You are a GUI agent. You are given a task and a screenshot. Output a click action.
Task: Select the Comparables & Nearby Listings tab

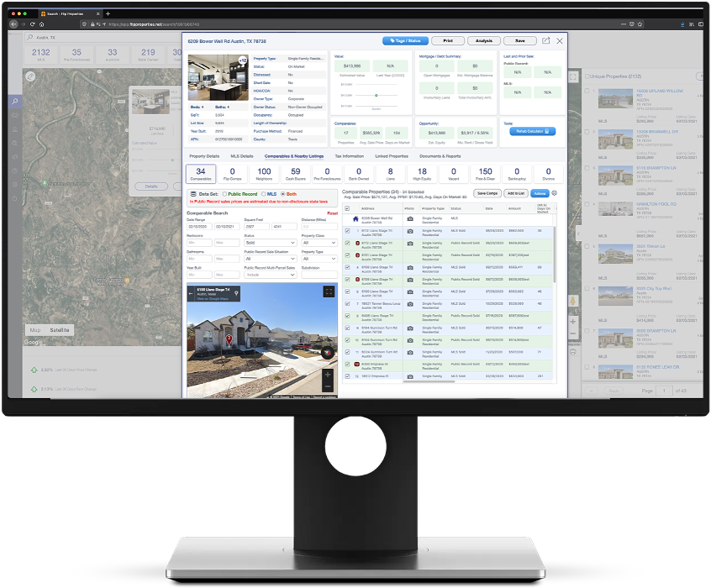click(294, 156)
